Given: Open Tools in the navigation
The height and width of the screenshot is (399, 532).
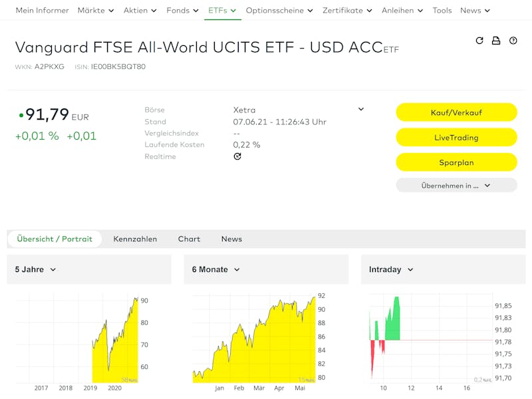Looking at the screenshot, I should pyautogui.click(x=442, y=11).
